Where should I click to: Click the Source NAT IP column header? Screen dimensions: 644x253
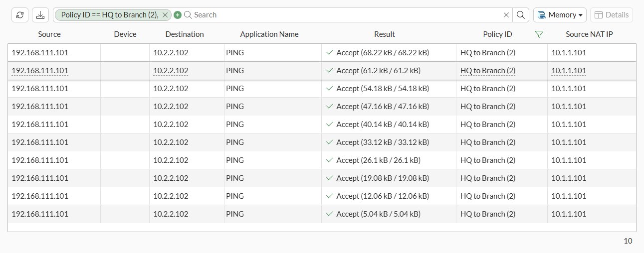(x=589, y=34)
